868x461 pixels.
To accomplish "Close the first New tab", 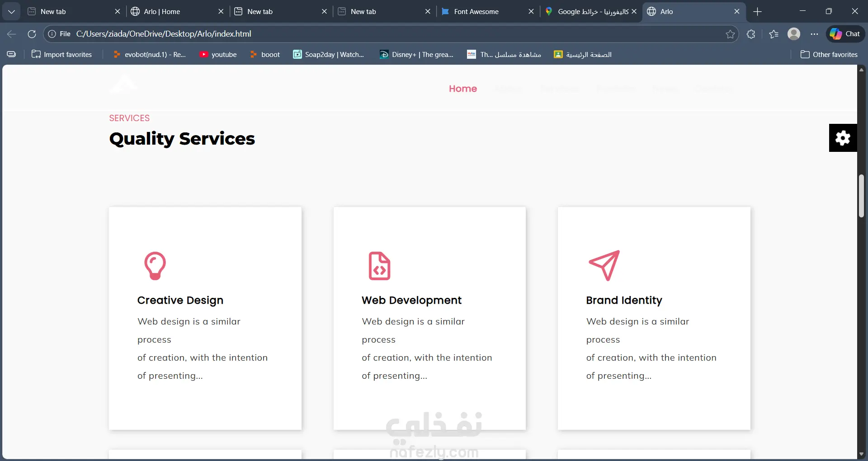I will [118, 11].
